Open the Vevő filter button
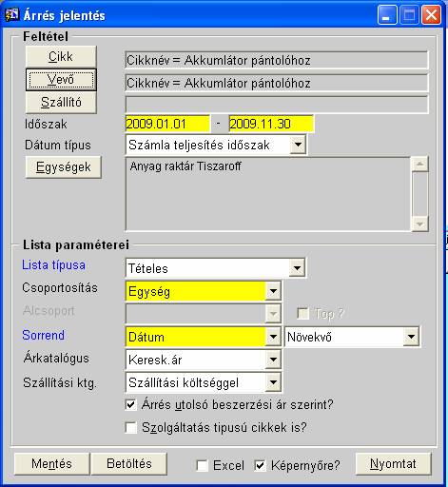The image size is (448, 487). point(61,80)
